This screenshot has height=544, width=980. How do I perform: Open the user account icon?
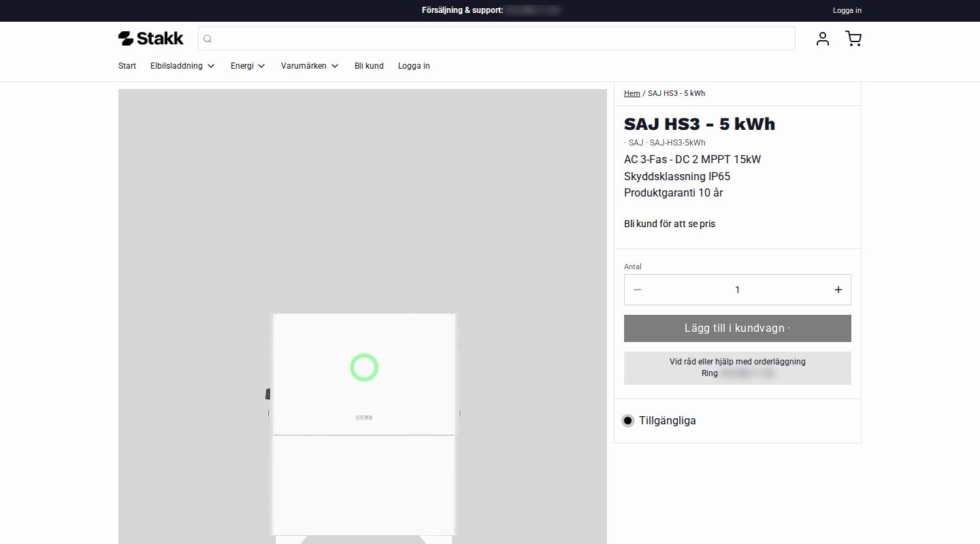[x=823, y=39]
